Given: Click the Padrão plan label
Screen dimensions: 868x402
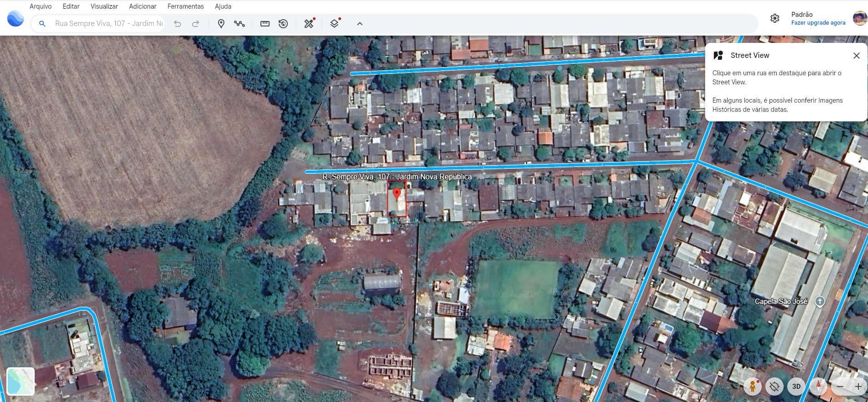Looking at the screenshot, I should pos(802,15).
